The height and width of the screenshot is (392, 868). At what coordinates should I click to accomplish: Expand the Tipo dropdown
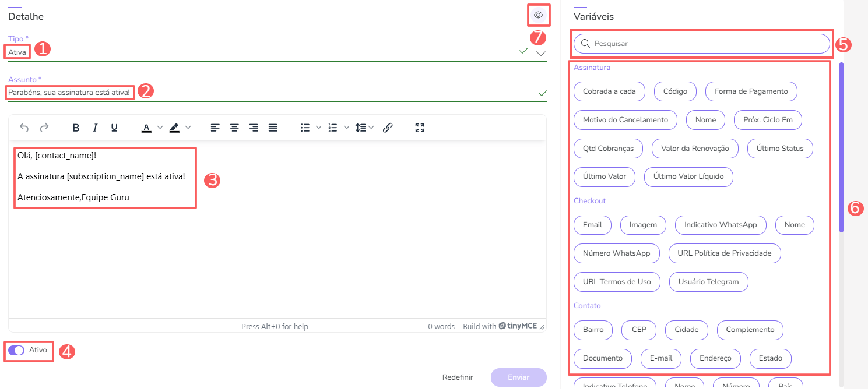tap(541, 53)
